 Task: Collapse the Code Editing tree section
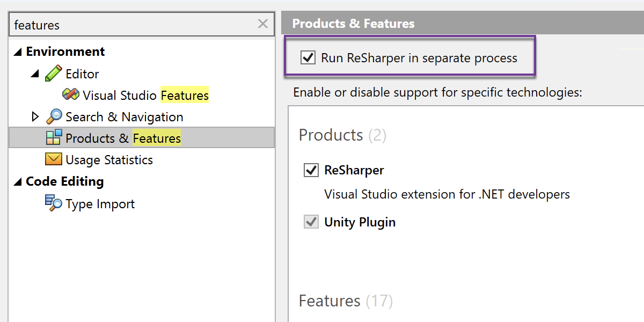tap(18, 182)
